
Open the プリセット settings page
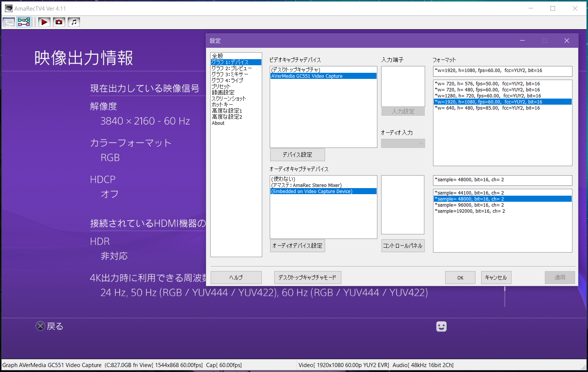tap(236, 86)
